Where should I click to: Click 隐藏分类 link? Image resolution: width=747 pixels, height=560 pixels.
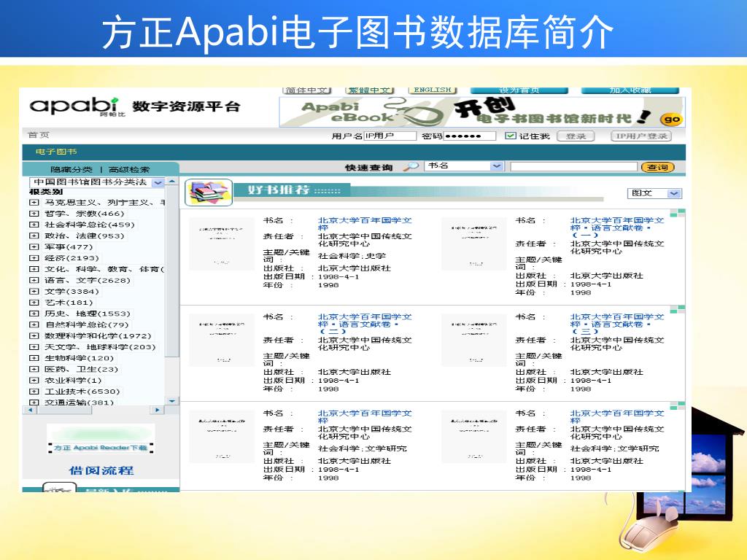point(71,169)
